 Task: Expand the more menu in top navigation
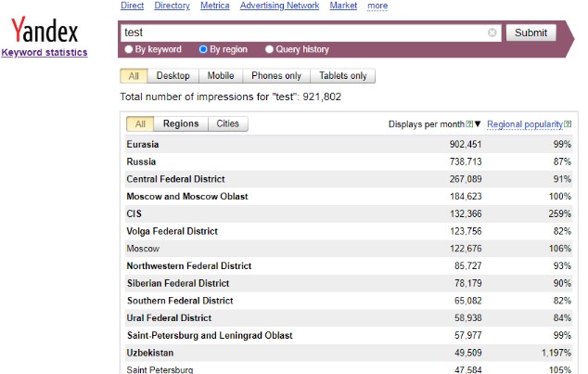[x=377, y=6]
